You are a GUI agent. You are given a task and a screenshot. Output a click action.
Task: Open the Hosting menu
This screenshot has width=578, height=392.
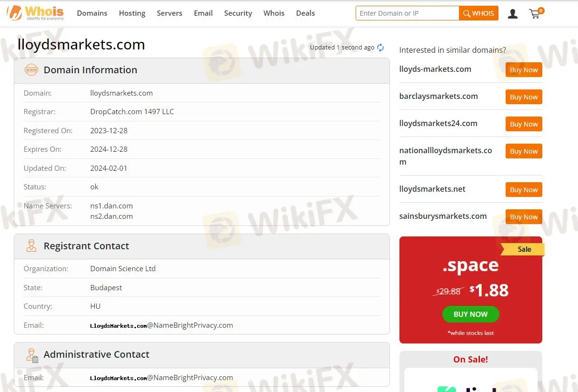(x=132, y=13)
